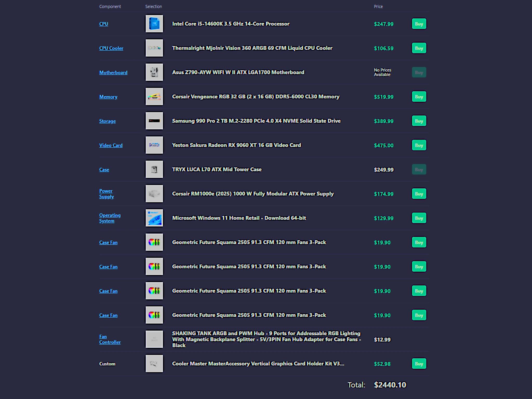Click the No Prices Available text

point(382,72)
